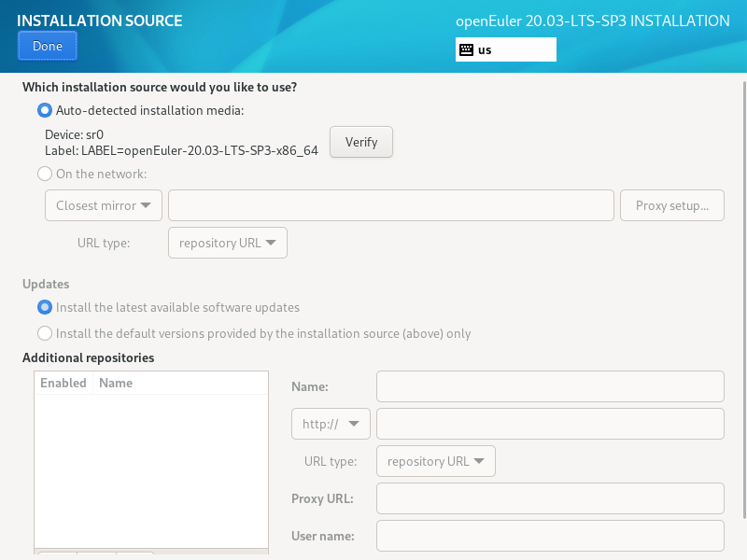Screen dimensions: 747x560
Task: Click the network source URL field
Action: (x=390, y=205)
